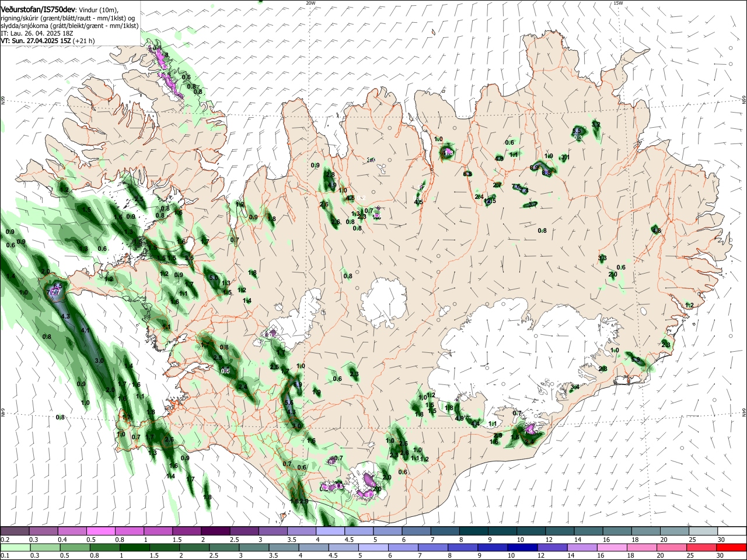Pick the 8–9 dark teal swatch, top scale
747x560 pixels.
473,531
